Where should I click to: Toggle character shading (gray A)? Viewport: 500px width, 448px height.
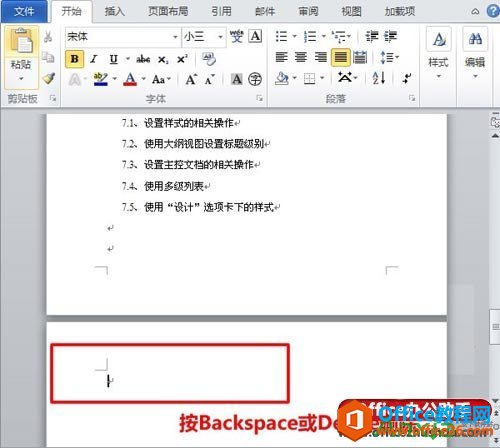[x=236, y=79]
